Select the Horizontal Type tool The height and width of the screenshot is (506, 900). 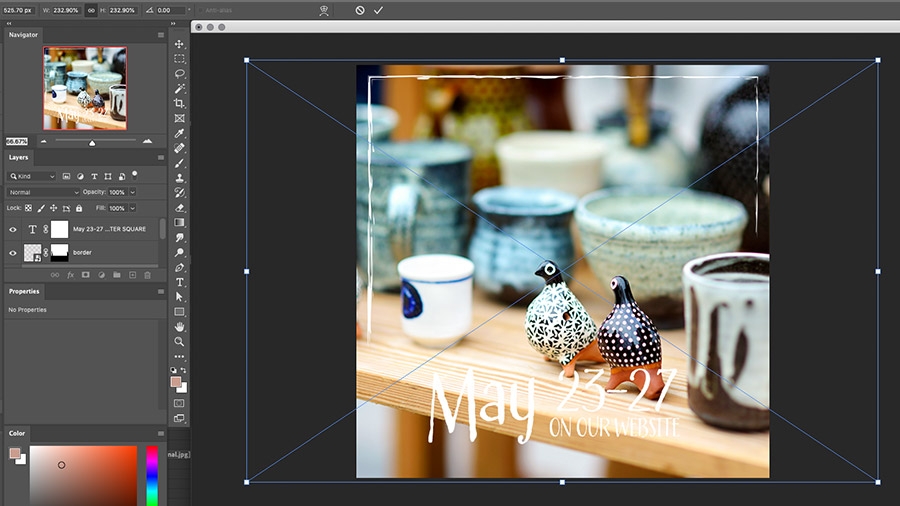180,282
